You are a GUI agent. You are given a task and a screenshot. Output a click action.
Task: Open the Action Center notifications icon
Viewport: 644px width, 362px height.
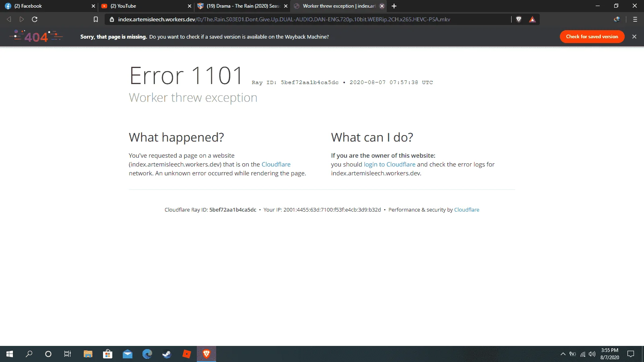631,354
